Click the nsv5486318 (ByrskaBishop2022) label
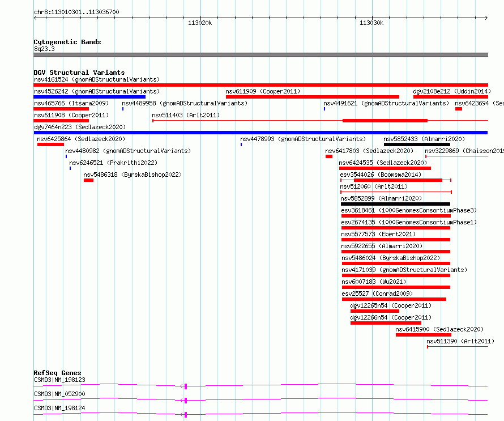 click(x=133, y=175)
